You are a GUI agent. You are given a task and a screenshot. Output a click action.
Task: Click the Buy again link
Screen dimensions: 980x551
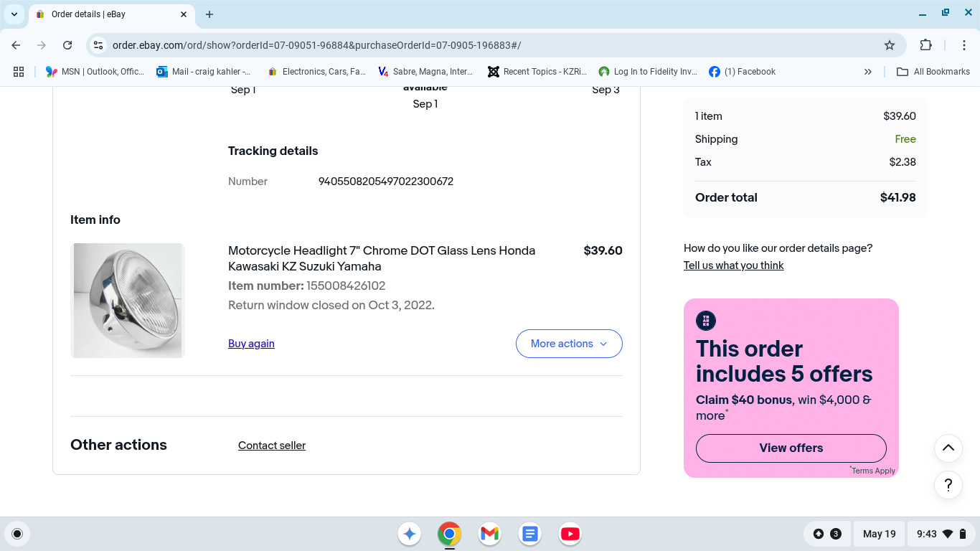coord(251,344)
